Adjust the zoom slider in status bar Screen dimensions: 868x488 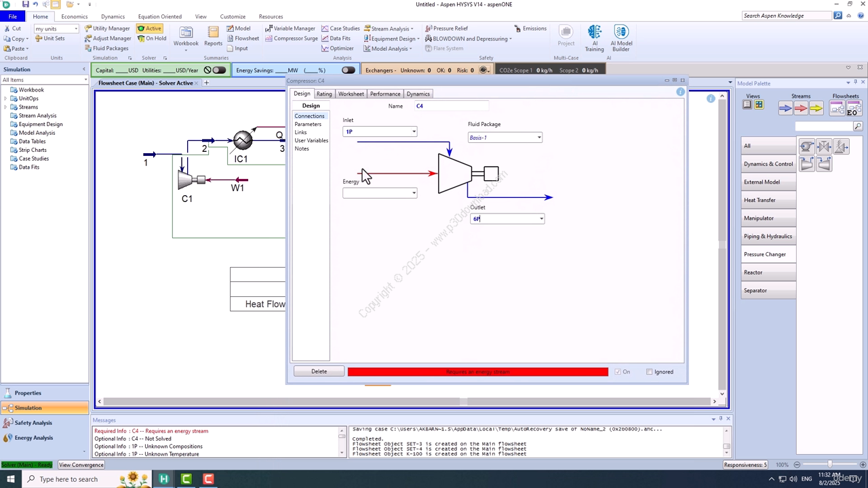(x=829, y=464)
